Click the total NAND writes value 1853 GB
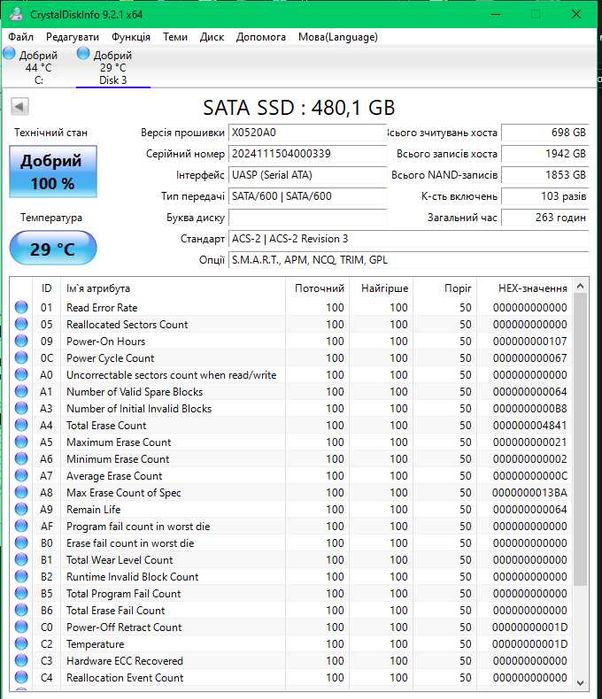Image resolution: width=602 pixels, height=699 pixels. (x=545, y=175)
